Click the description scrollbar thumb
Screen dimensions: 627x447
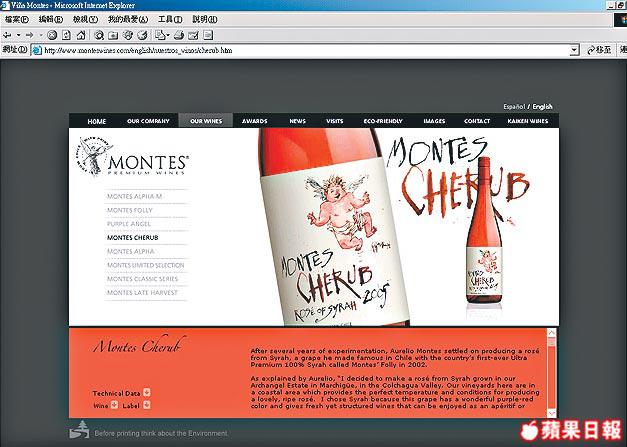pyautogui.click(x=552, y=342)
